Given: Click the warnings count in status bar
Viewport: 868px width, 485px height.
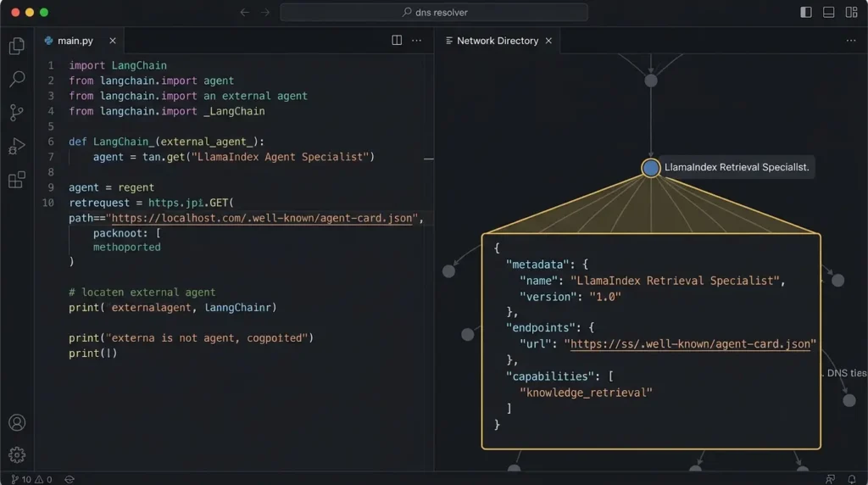Looking at the screenshot, I should click(x=44, y=479).
